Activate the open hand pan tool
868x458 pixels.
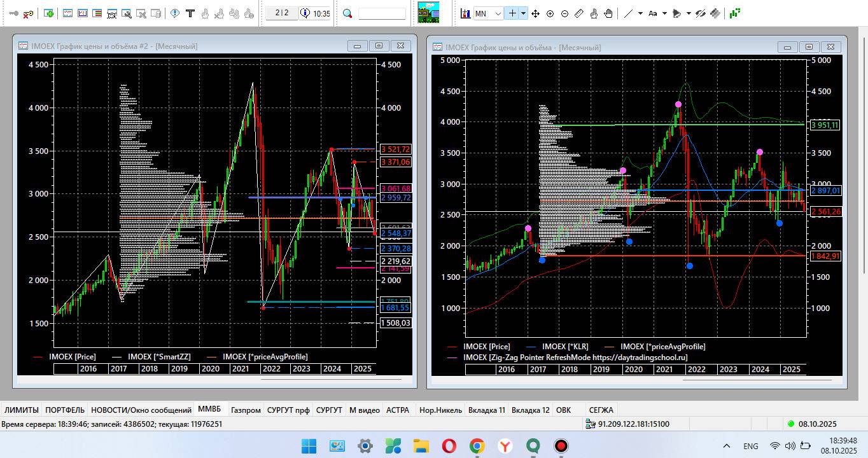coord(608,13)
